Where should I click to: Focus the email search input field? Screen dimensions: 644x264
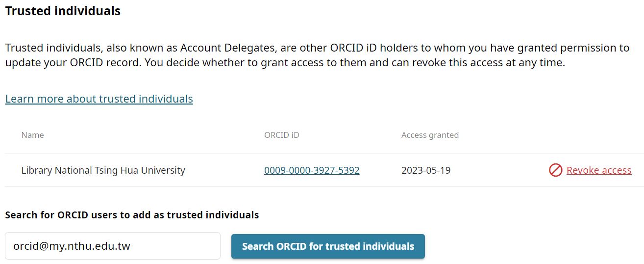pos(113,246)
